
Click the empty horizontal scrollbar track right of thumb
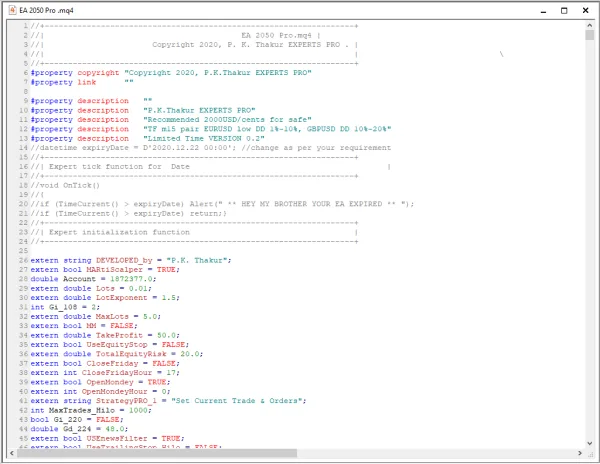click(436, 453)
